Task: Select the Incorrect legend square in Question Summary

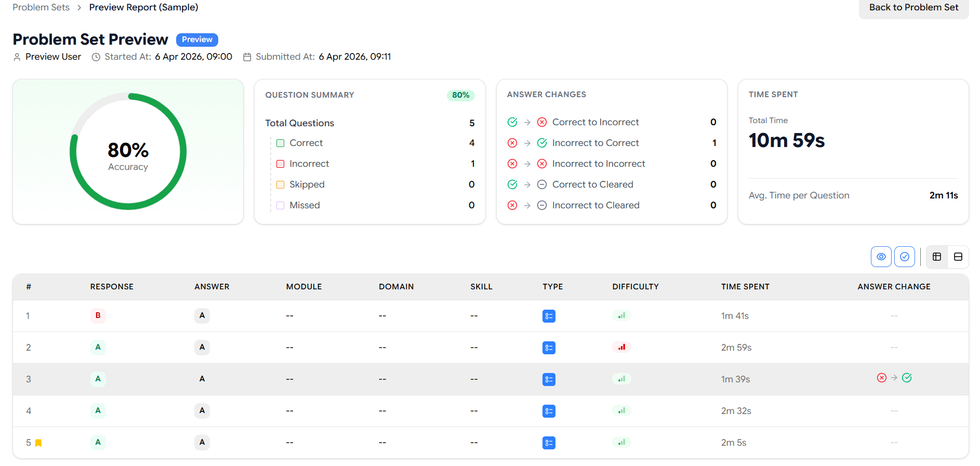Action: pyautogui.click(x=281, y=164)
